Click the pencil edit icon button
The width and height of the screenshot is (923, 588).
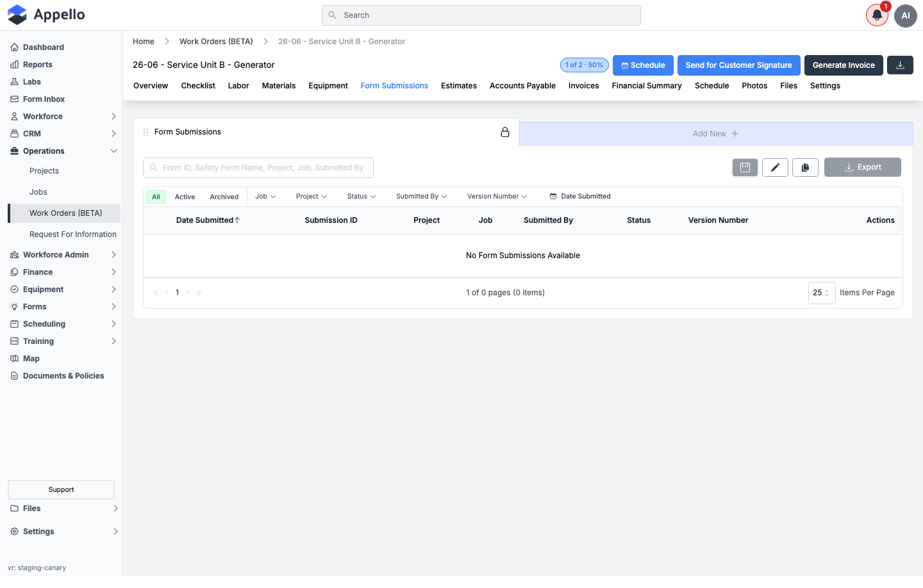775,167
